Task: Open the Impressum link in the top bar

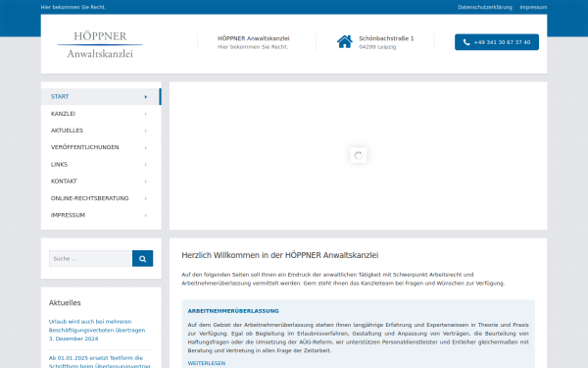Action: click(533, 7)
